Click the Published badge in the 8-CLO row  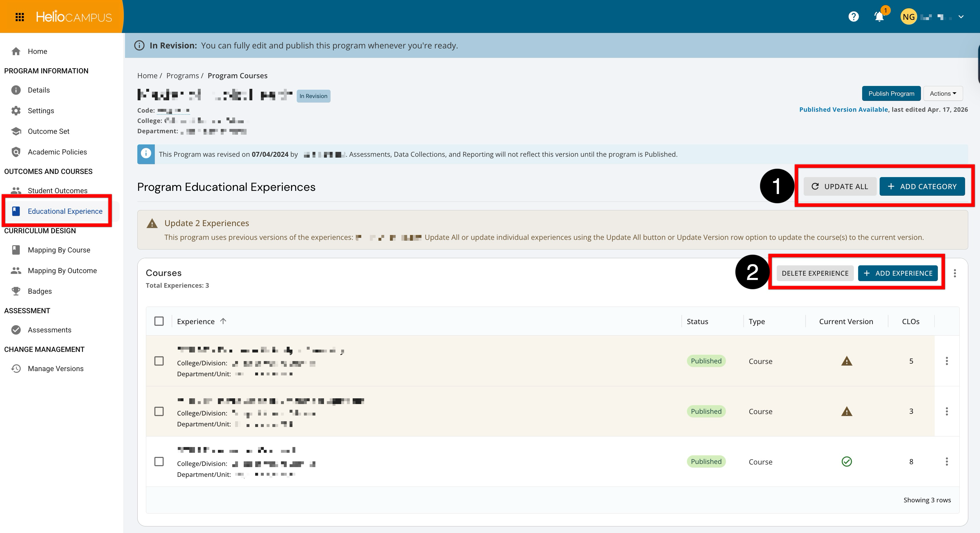tap(706, 462)
